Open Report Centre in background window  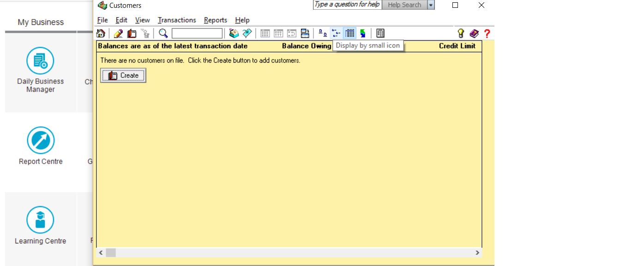[40, 146]
